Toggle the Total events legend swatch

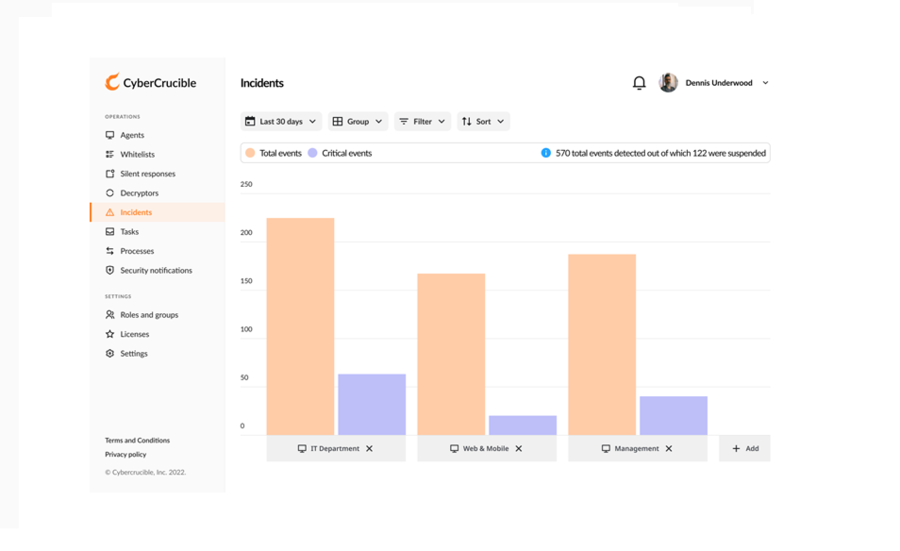(x=250, y=153)
